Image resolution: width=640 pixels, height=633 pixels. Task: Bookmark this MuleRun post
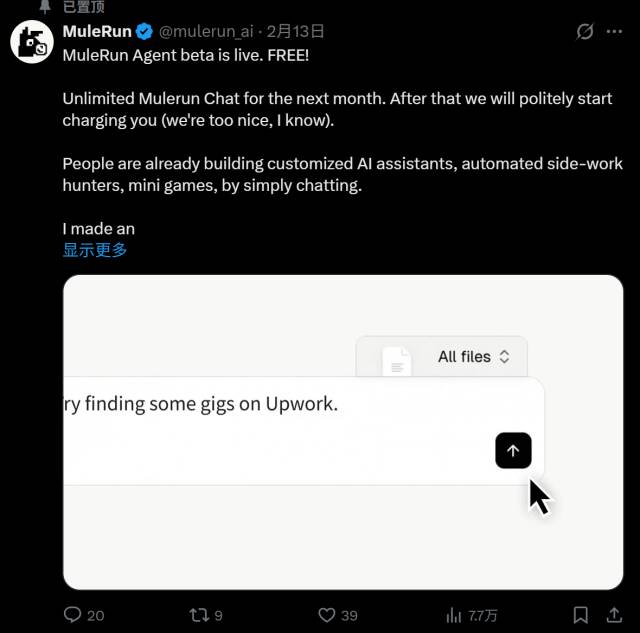(x=580, y=614)
